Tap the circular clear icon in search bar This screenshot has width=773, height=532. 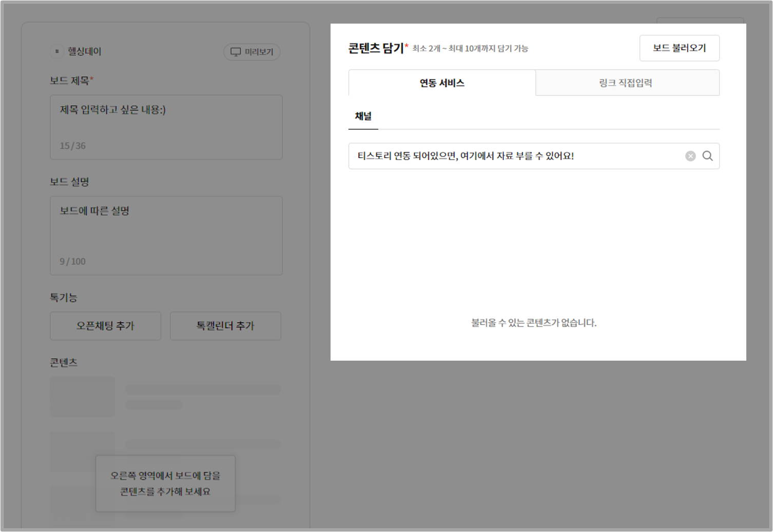(x=690, y=156)
